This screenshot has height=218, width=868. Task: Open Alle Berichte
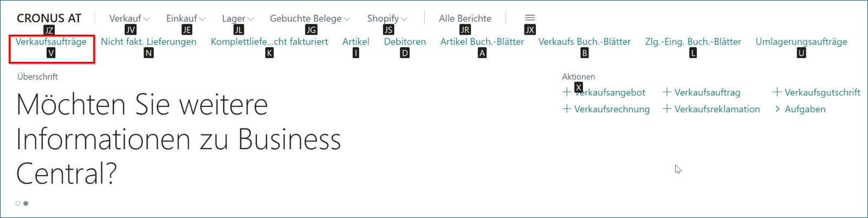coord(465,18)
